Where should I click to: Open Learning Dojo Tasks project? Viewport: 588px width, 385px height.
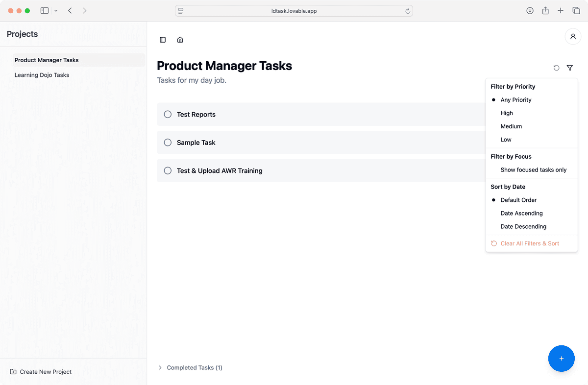pos(79,75)
